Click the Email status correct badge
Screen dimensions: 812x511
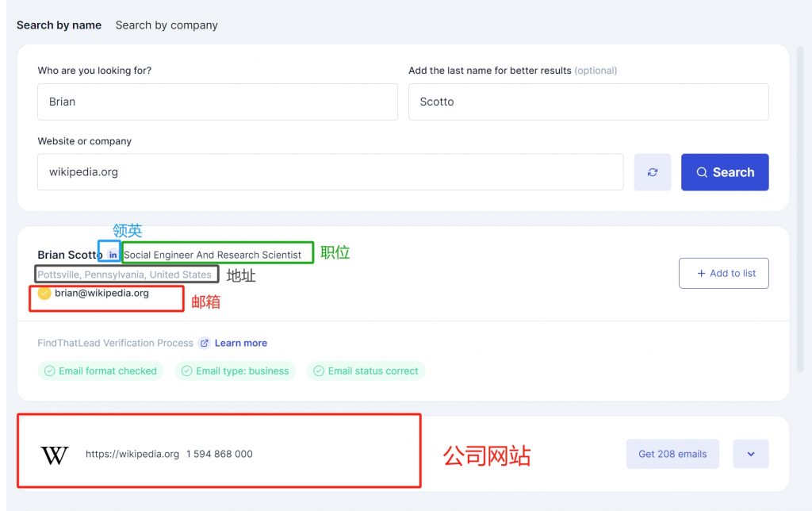pos(366,371)
